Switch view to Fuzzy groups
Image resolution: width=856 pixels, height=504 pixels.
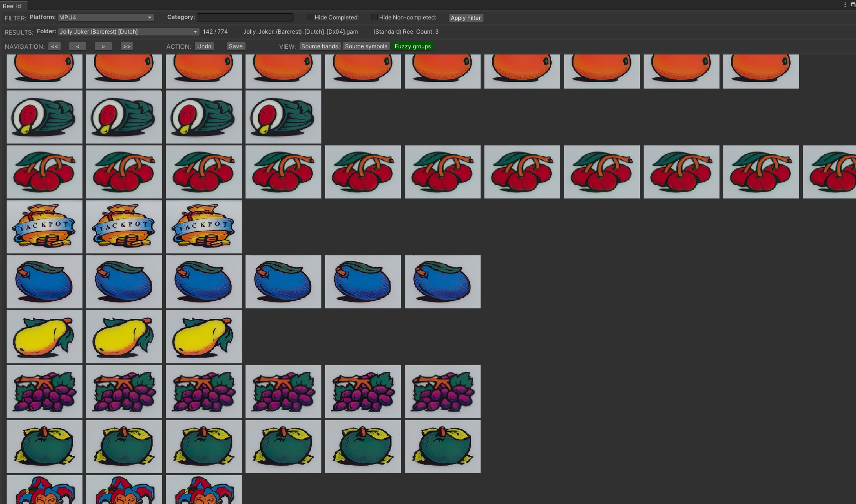[412, 46]
